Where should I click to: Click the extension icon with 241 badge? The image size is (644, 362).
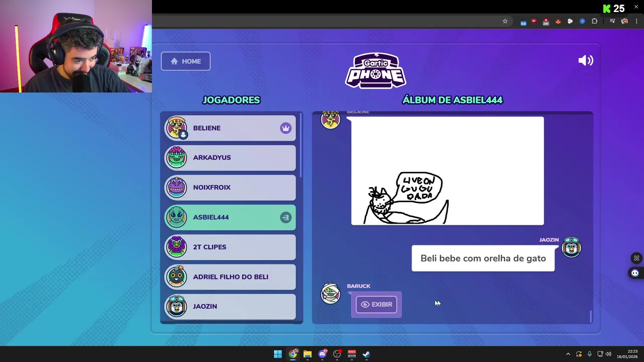coord(546,22)
